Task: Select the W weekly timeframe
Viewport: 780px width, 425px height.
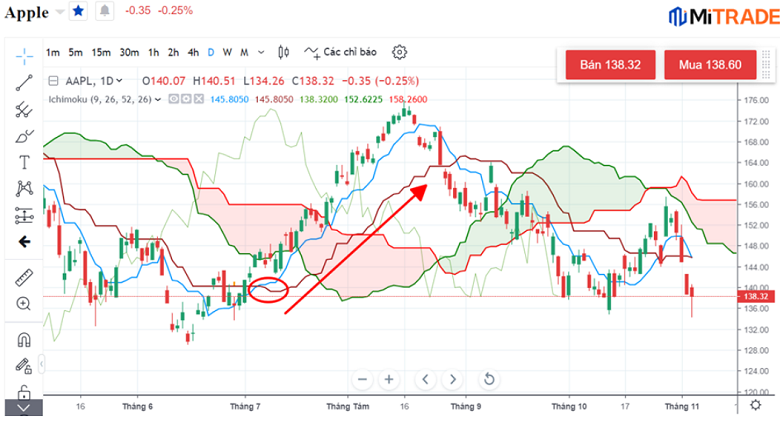Action: point(227,52)
